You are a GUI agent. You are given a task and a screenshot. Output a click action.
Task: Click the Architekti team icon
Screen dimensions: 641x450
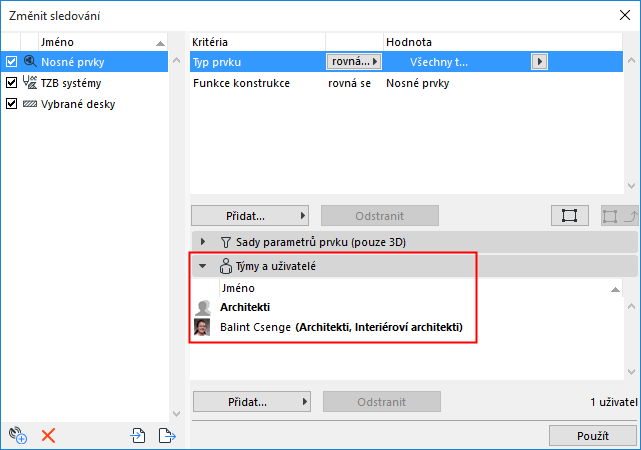pos(201,307)
